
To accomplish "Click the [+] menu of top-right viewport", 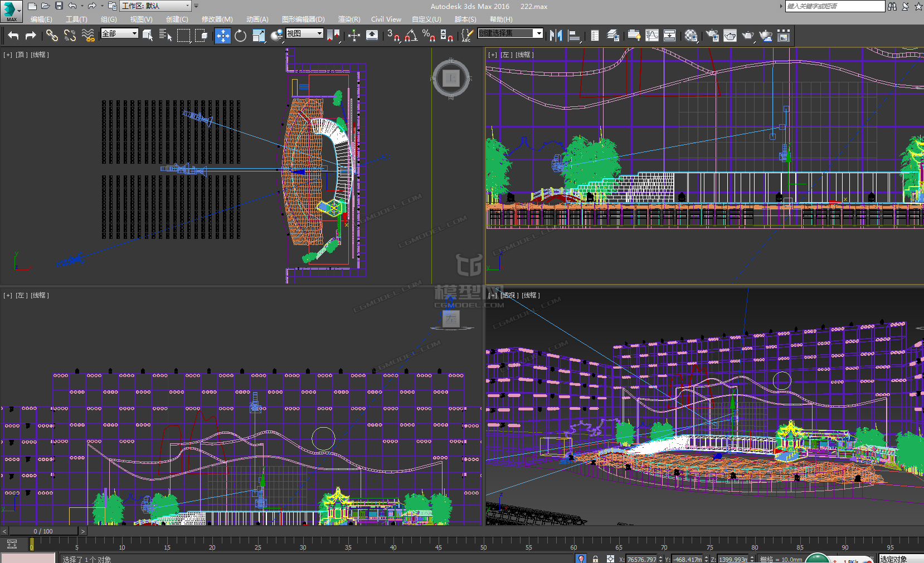I will [x=493, y=55].
